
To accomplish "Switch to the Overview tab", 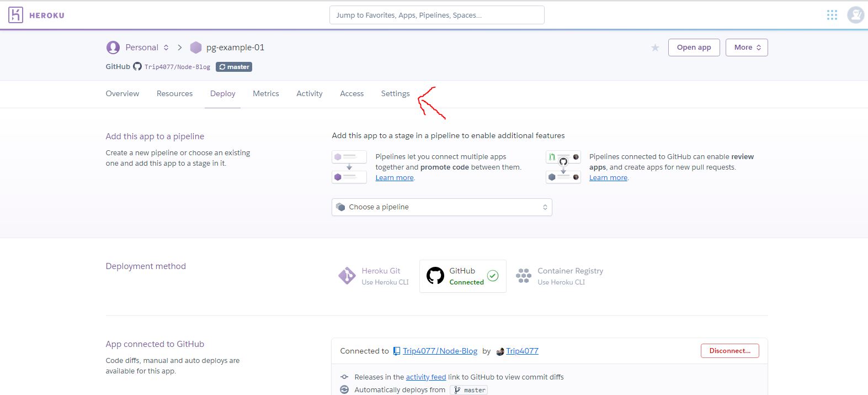I will tap(123, 94).
